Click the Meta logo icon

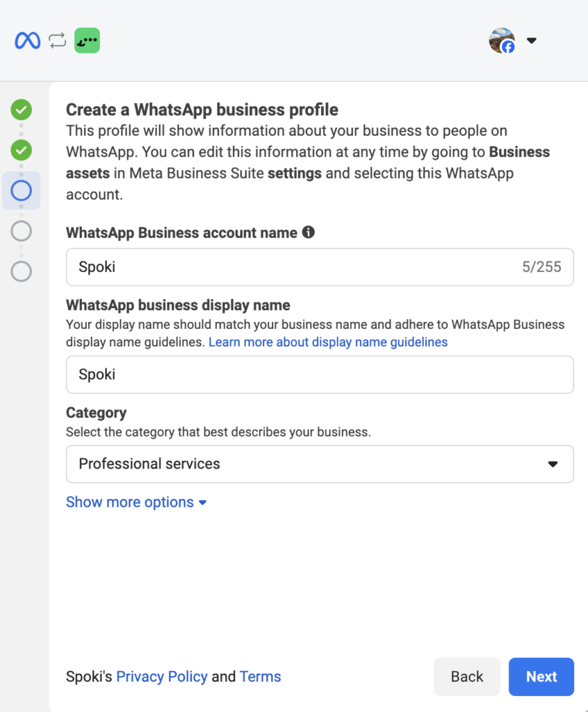(28, 41)
